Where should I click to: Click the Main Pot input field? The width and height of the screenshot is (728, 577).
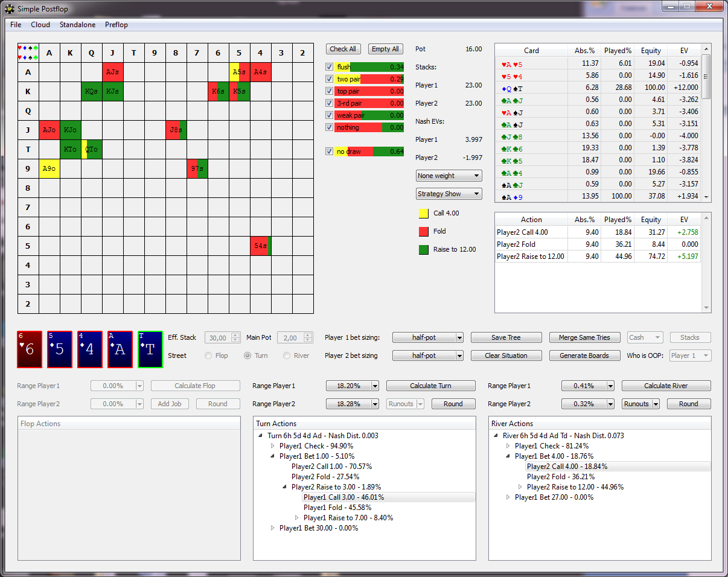[295, 338]
